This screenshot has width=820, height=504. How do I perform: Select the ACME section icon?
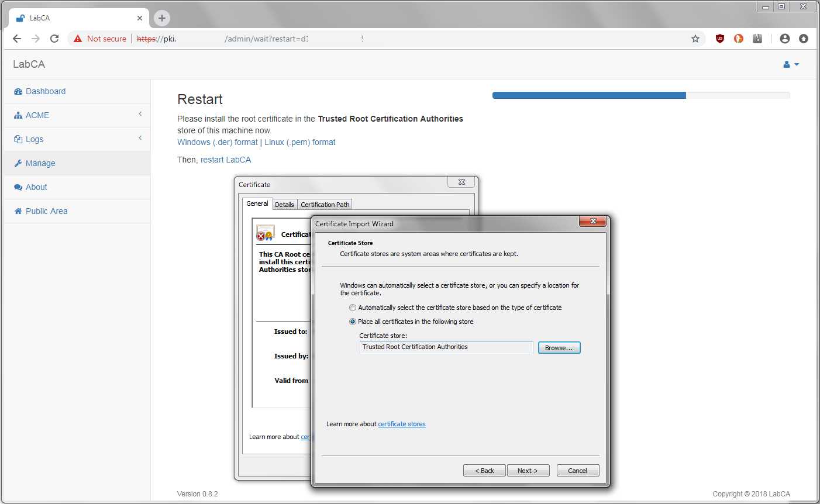[x=18, y=115]
